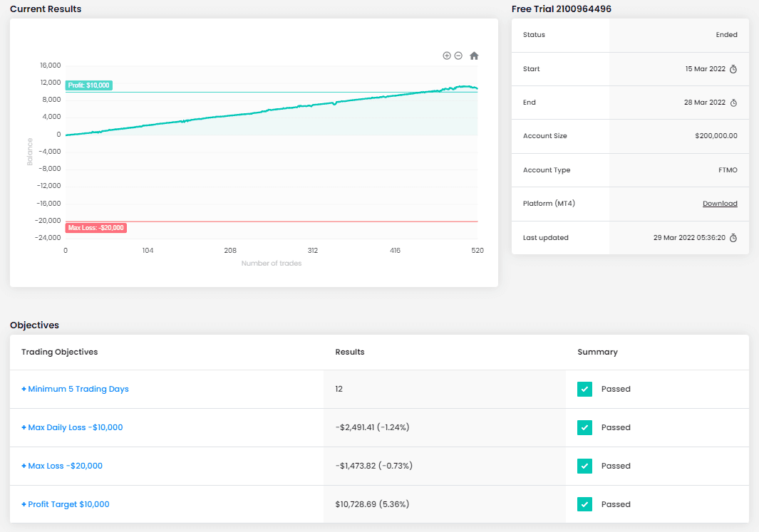
Task: Click clock icon beside Last updated time
Action: pyautogui.click(x=733, y=237)
